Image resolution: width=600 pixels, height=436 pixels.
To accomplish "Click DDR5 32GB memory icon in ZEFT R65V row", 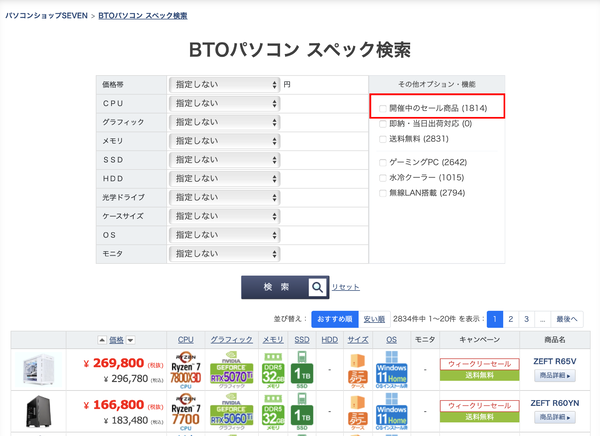I will click(273, 370).
